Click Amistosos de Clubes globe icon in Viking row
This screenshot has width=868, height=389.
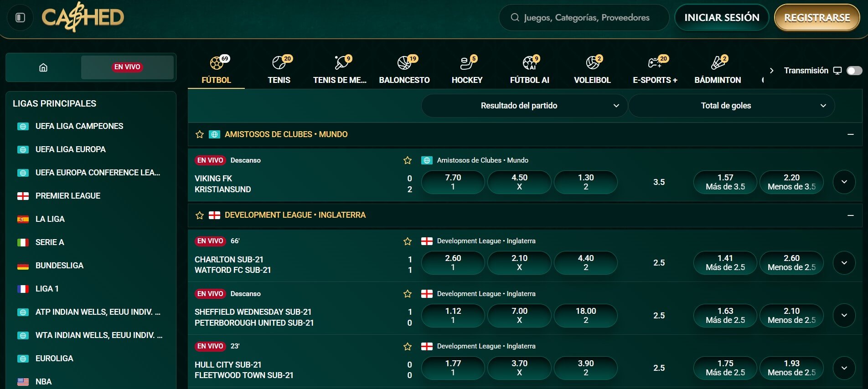427,160
